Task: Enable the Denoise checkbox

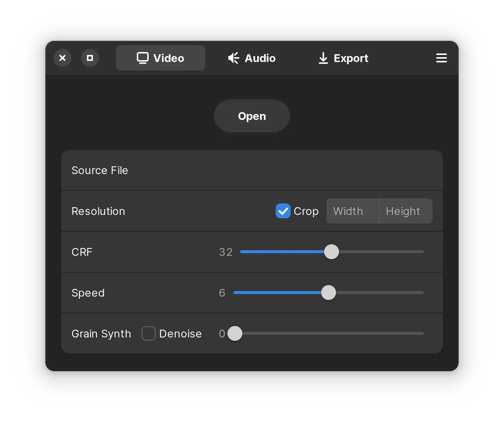Action: 149,333
